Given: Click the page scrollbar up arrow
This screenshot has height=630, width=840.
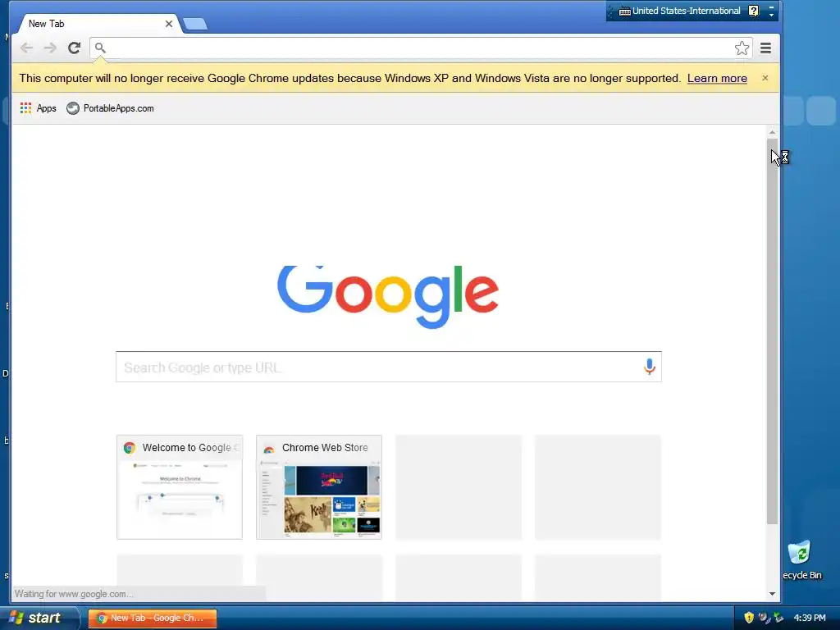Looking at the screenshot, I should (x=772, y=132).
